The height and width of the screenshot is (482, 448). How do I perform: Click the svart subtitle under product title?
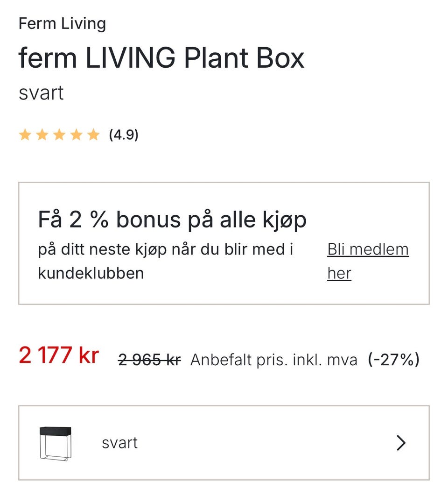point(41,93)
